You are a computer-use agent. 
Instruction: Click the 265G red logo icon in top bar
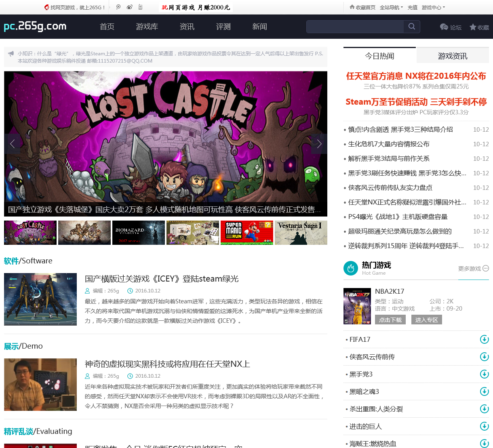[47, 7]
